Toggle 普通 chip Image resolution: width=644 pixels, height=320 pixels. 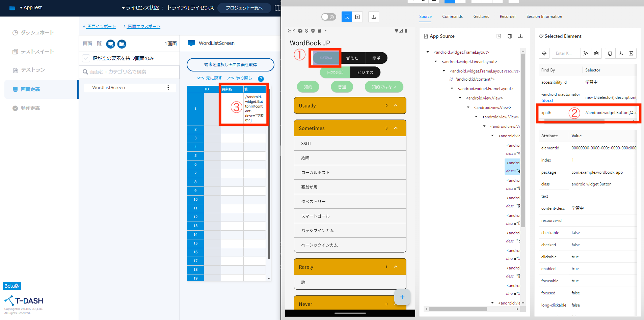[342, 87]
